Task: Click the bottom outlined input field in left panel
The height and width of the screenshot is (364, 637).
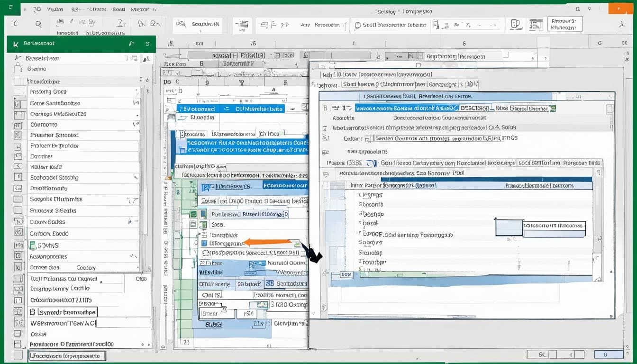Action: pyautogui.click(x=66, y=356)
